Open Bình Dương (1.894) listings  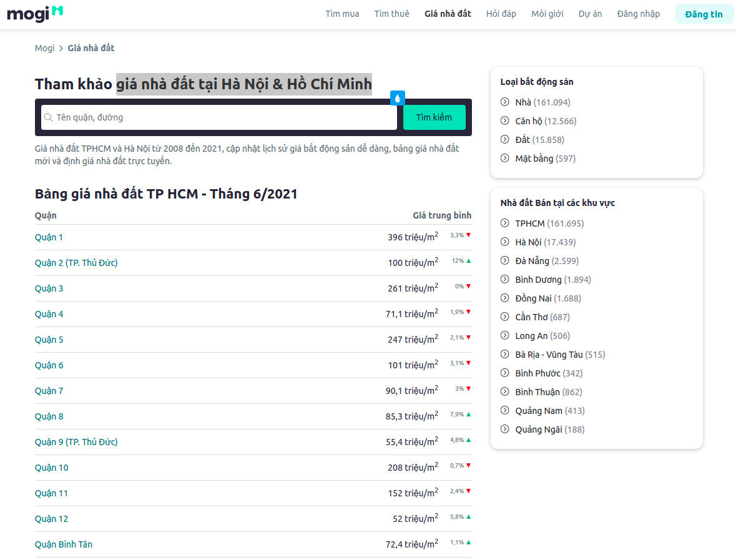pos(554,280)
